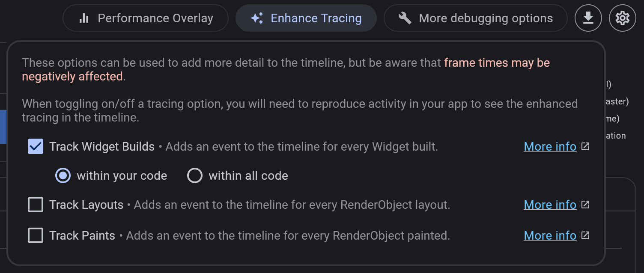
Task: Click the bar chart icon on Performance Overlay
Action: click(x=84, y=18)
